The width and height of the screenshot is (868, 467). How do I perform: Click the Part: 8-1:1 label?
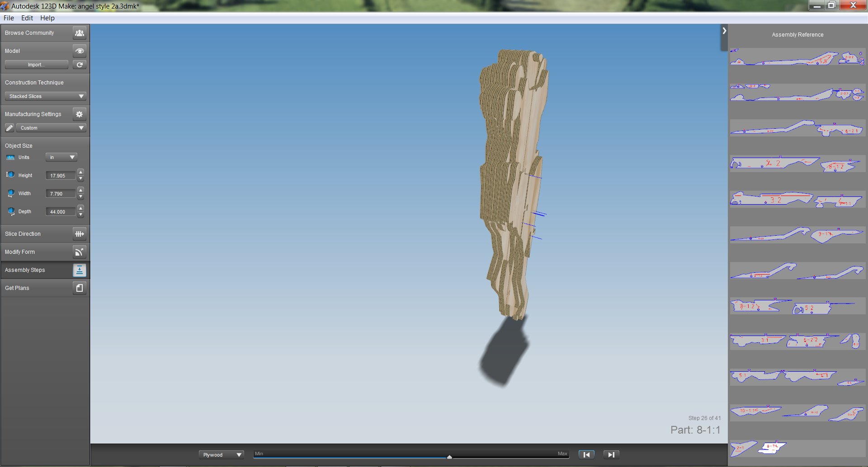695,430
